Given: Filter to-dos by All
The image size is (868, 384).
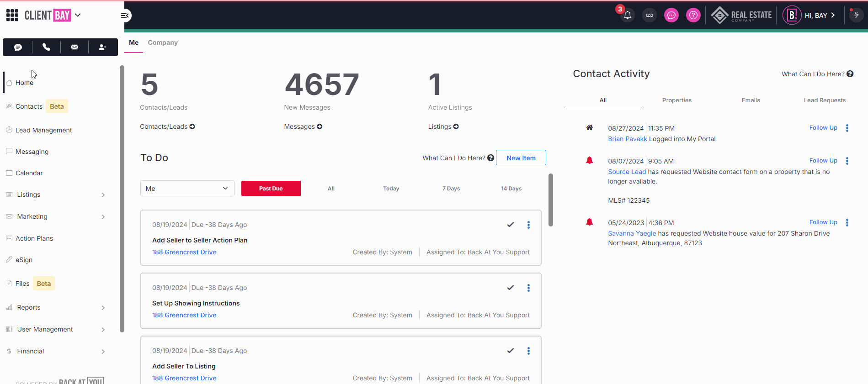Looking at the screenshot, I should (x=331, y=189).
